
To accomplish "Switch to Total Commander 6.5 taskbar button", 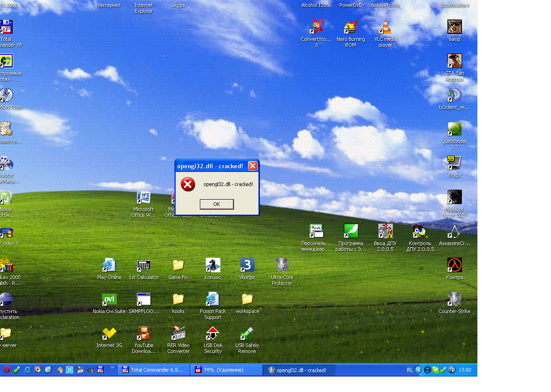I will 154,370.
